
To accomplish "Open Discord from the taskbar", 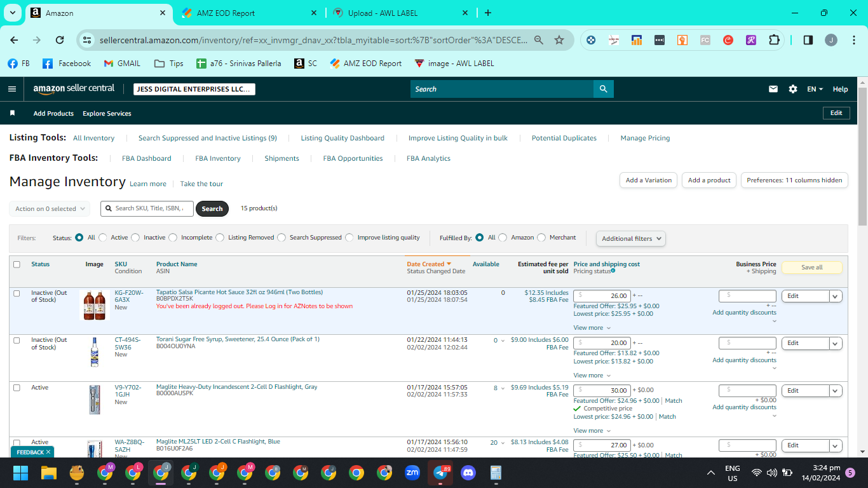I will coord(468,473).
